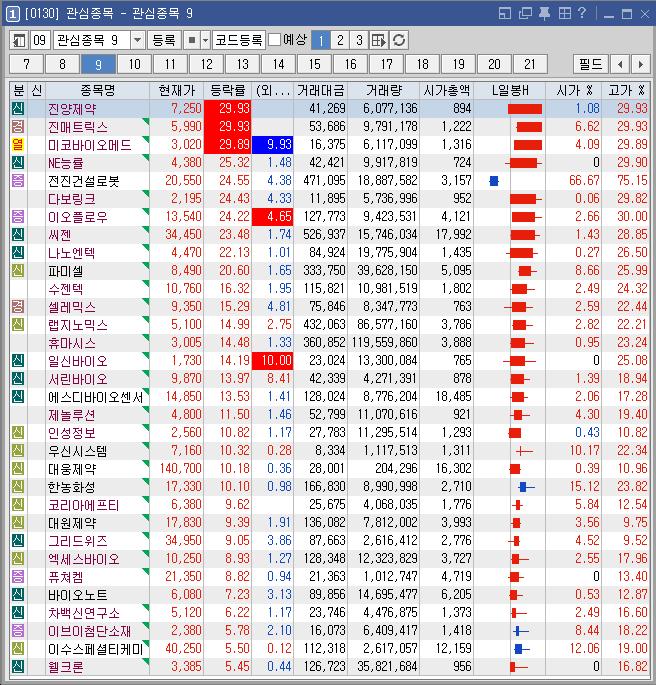Click the 등록 button
Screen dimensions: 656x685
pos(163,40)
